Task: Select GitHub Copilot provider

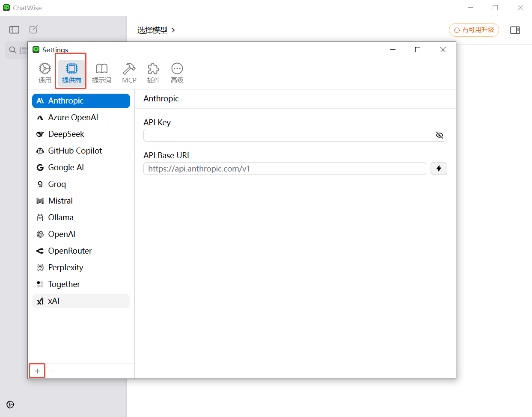Action: click(81, 151)
